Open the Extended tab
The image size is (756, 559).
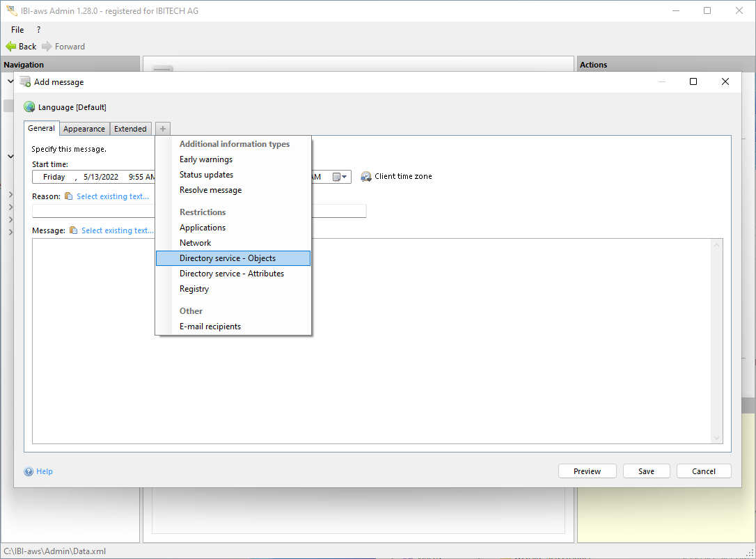[130, 129]
